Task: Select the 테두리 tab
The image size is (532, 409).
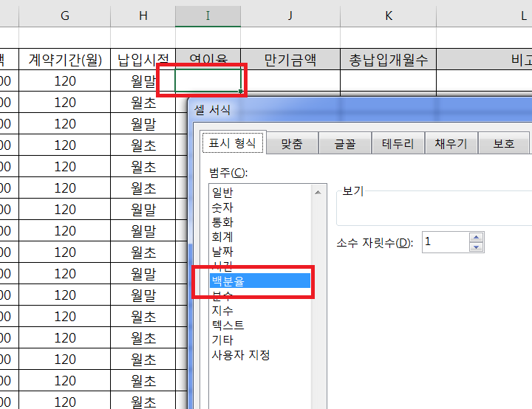Action: click(398, 144)
